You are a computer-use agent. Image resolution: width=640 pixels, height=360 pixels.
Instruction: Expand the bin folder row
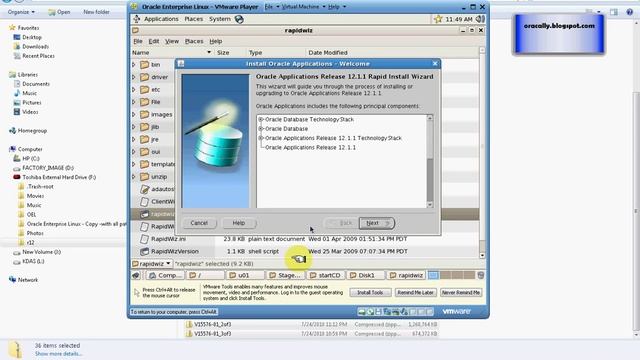(134, 64)
